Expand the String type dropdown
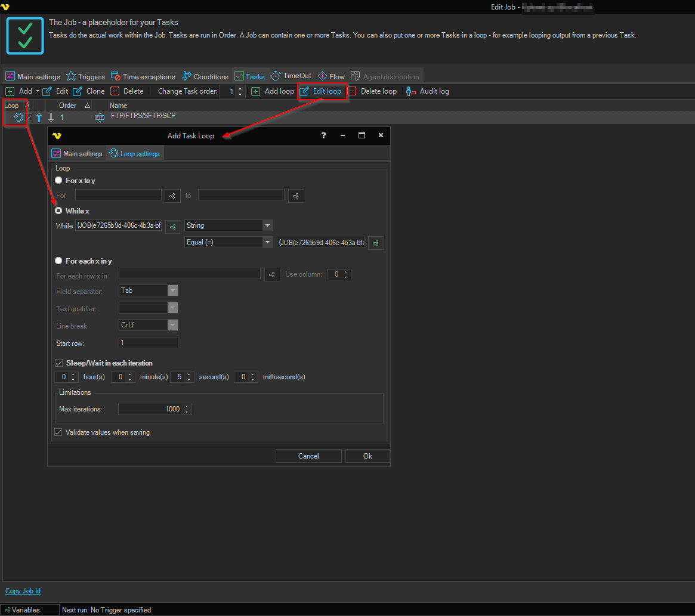 pos(268,225)
